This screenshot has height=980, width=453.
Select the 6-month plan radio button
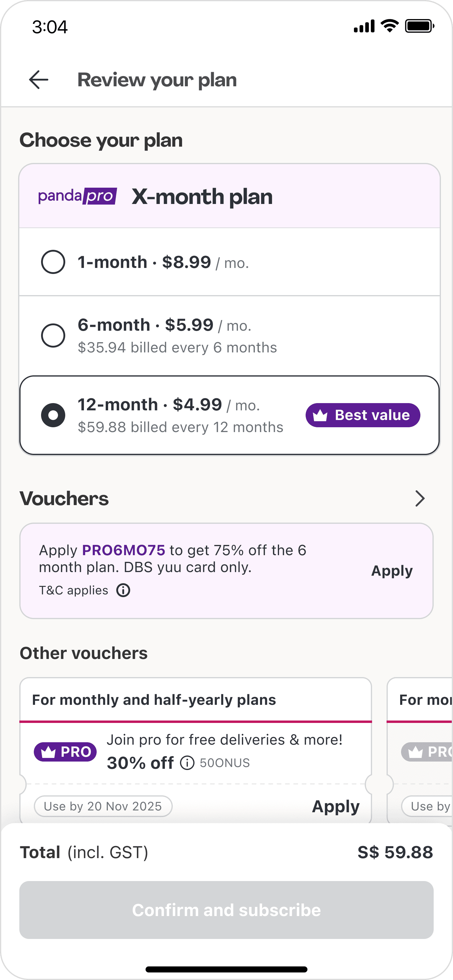(53, 336)
